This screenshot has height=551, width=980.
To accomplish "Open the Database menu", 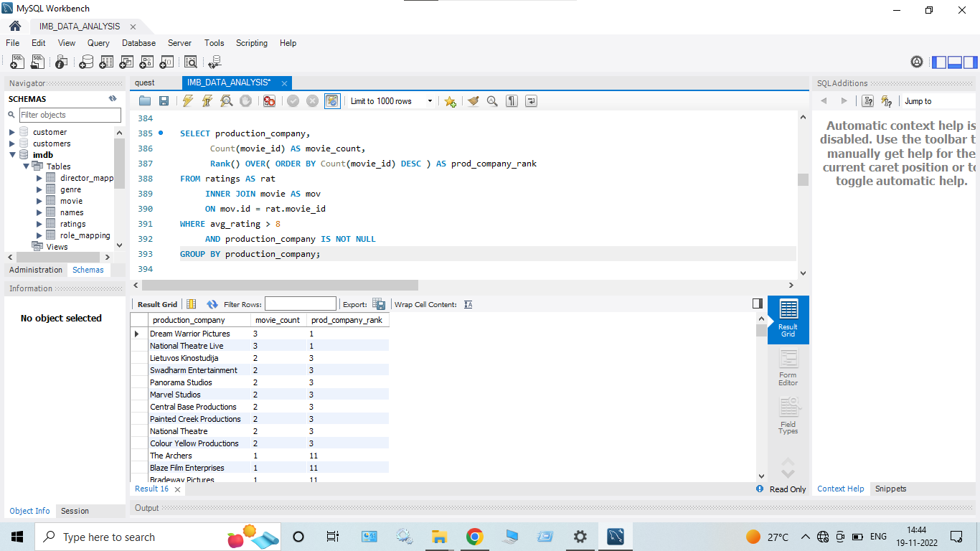I will coord(138,43).
